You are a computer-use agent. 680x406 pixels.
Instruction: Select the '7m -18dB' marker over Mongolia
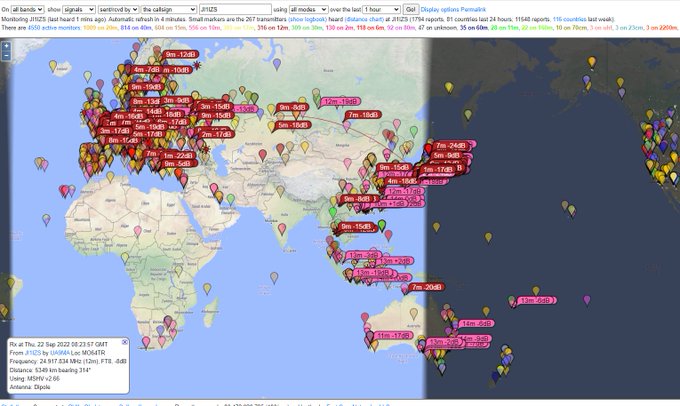point(364,115)
